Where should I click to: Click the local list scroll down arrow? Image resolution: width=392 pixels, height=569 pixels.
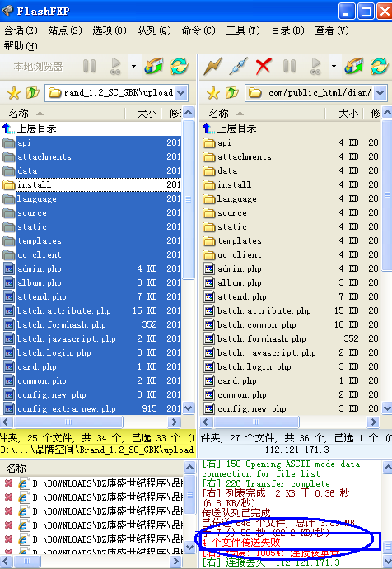[x=189, y=408]
